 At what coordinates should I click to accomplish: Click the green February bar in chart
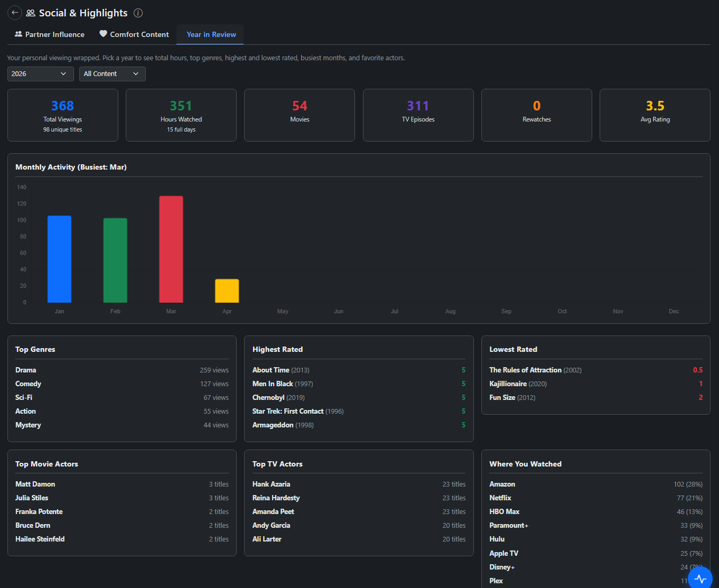115,260
